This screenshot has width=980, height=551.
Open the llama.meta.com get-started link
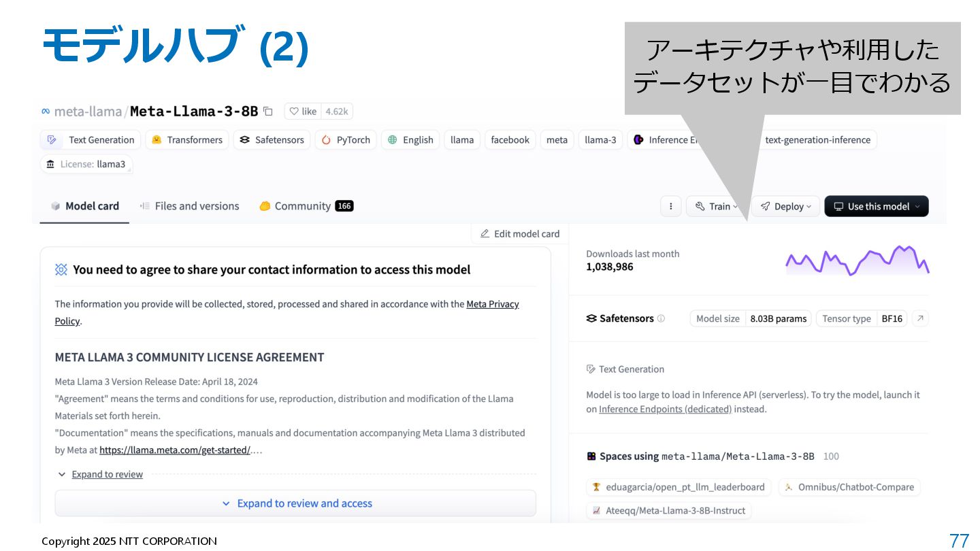pyautogui.click(x=175, y=450)
